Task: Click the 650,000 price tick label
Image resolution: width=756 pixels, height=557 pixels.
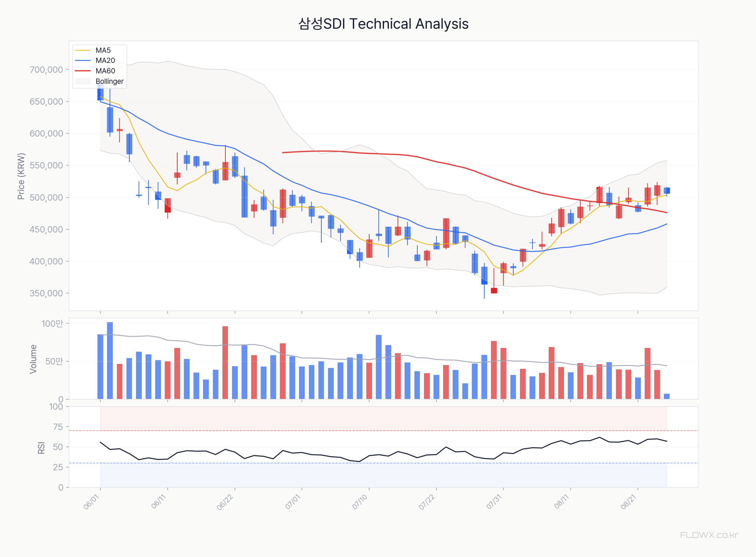Action: pyautogui.click(x=46, y=102)
